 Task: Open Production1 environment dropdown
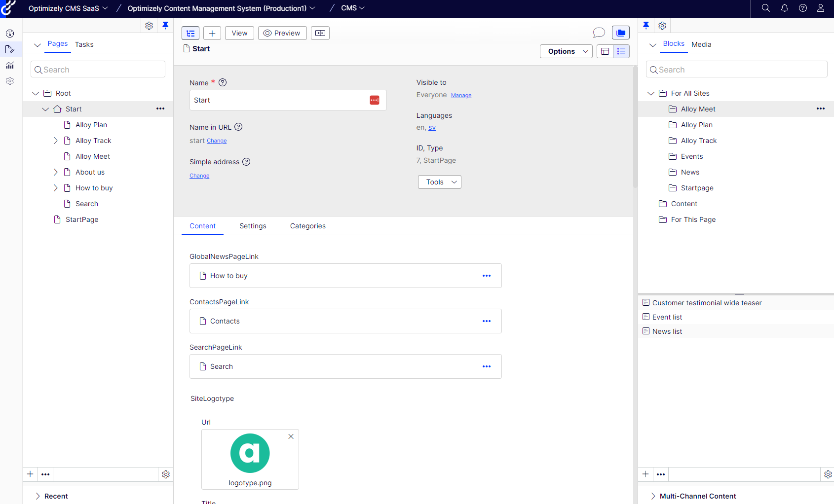point(221,8)
